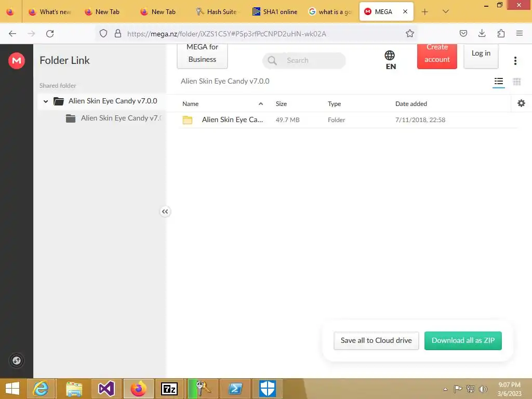Open Windows Start button
Screen dimensions: 532x399
coord(12,389)
